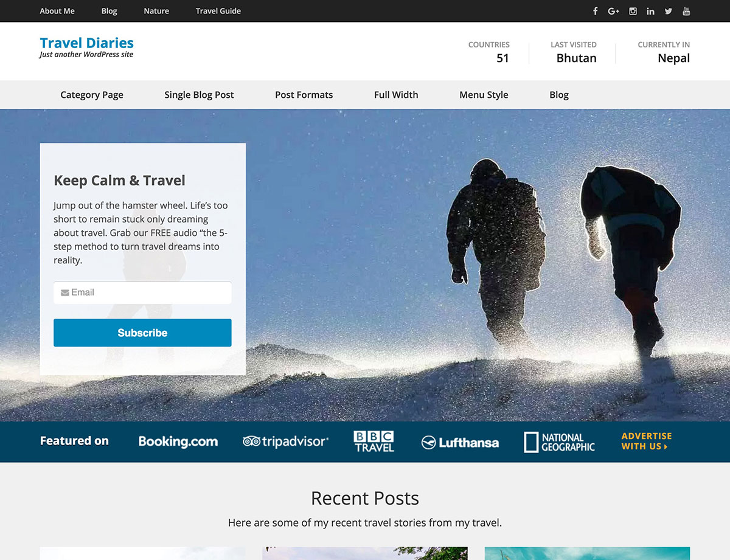
Task: Open the Instagram social icon
Action: [x=633, y=11]
